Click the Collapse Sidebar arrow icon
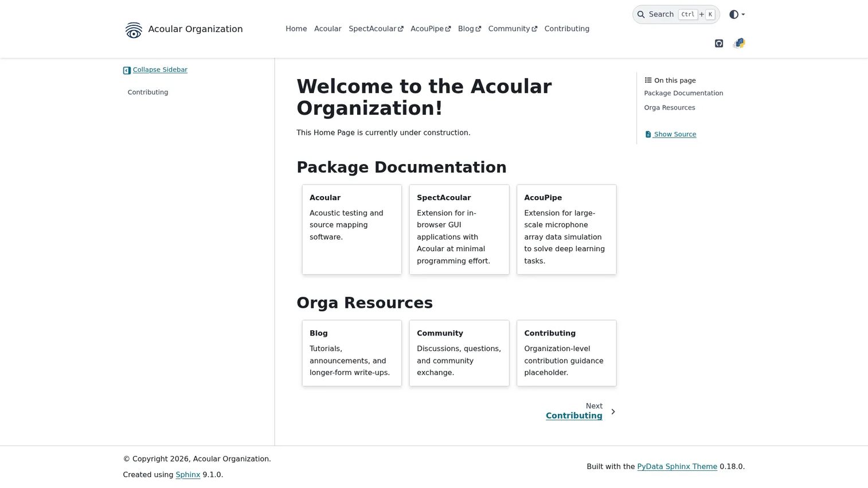This screenshot has width=868, height=488. click(x=127, y=71)
